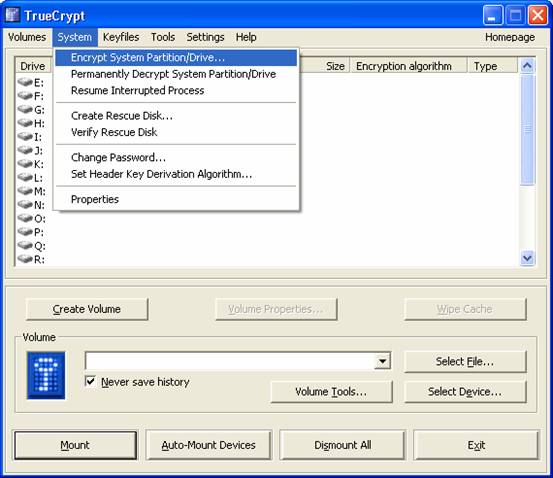Viewport: 553px width, 478px height.
Task: Click the Select File button
Action: point(465,362)
